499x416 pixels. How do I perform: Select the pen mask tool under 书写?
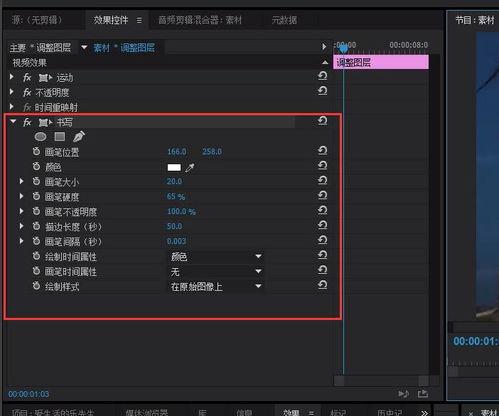click(79, 137)
